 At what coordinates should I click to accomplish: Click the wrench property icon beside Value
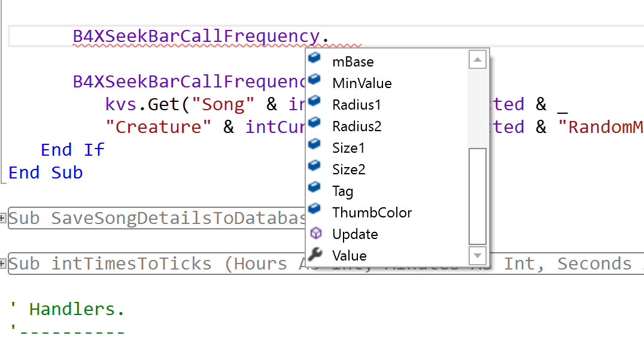(x=315, y=255)
